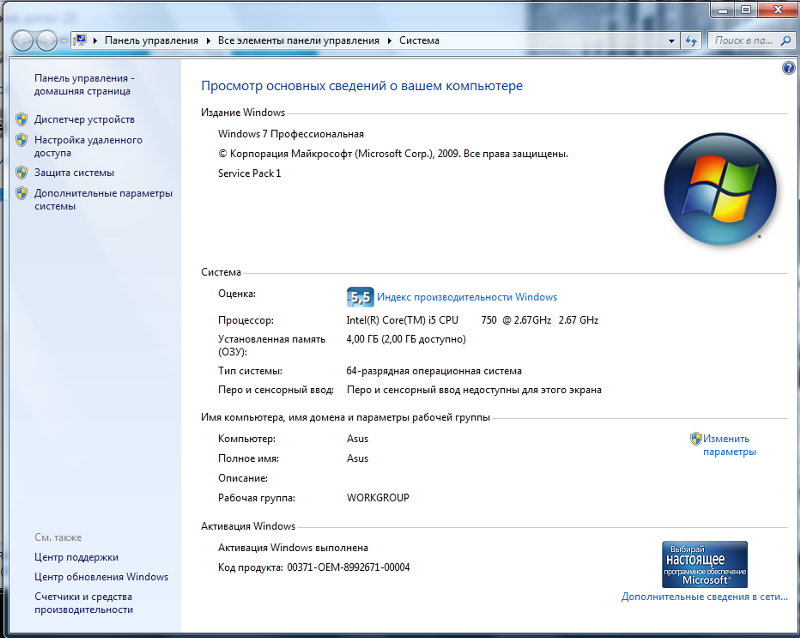Click the address bar refresh button
The image size is (800, 638).
point(691,41)
